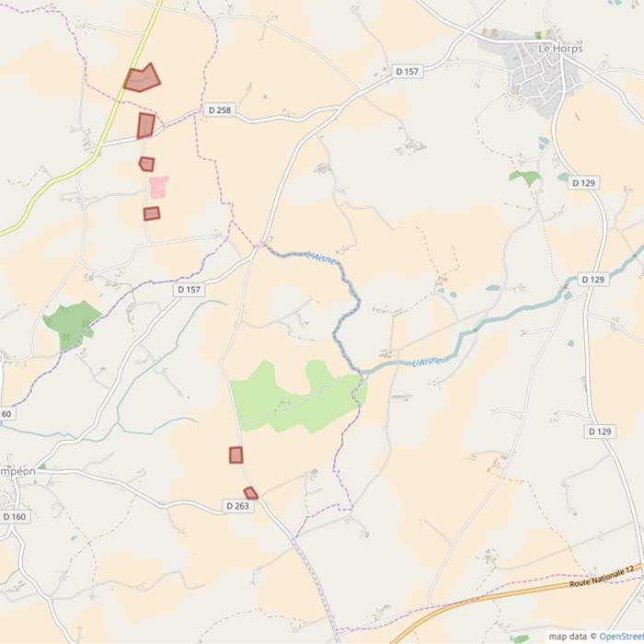
Task: Click the D 129 shield next to the river crossing
Action: tap(593, 280)
